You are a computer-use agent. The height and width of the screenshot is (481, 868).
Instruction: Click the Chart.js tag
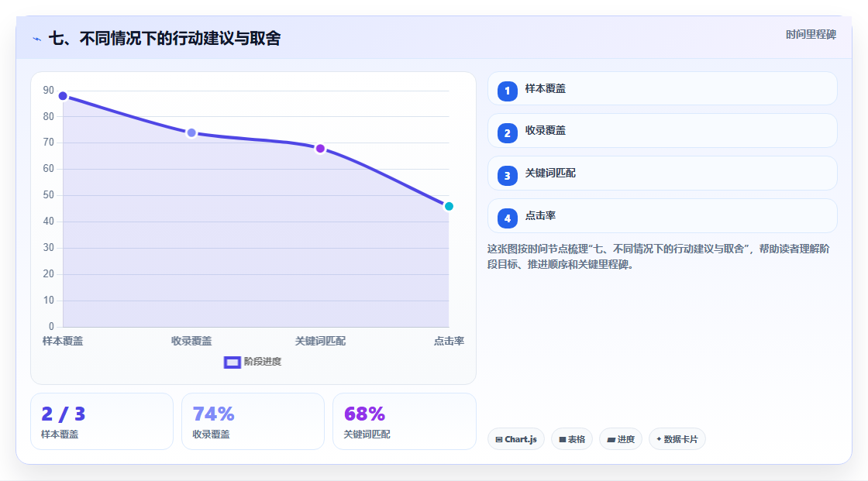(516, 439)
